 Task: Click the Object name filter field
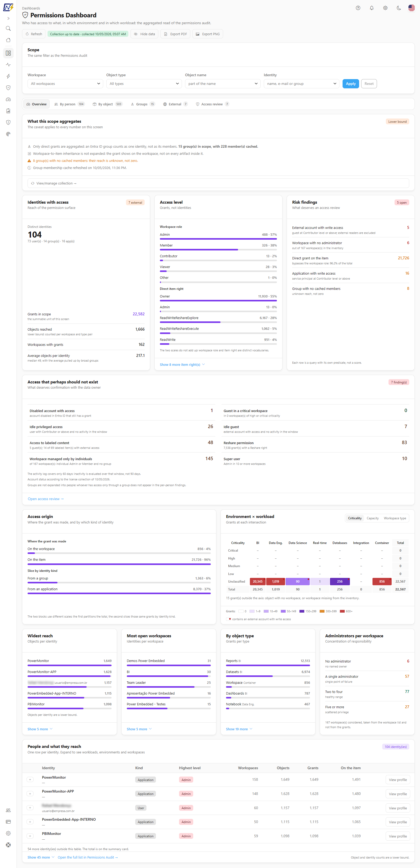[223, 84]
